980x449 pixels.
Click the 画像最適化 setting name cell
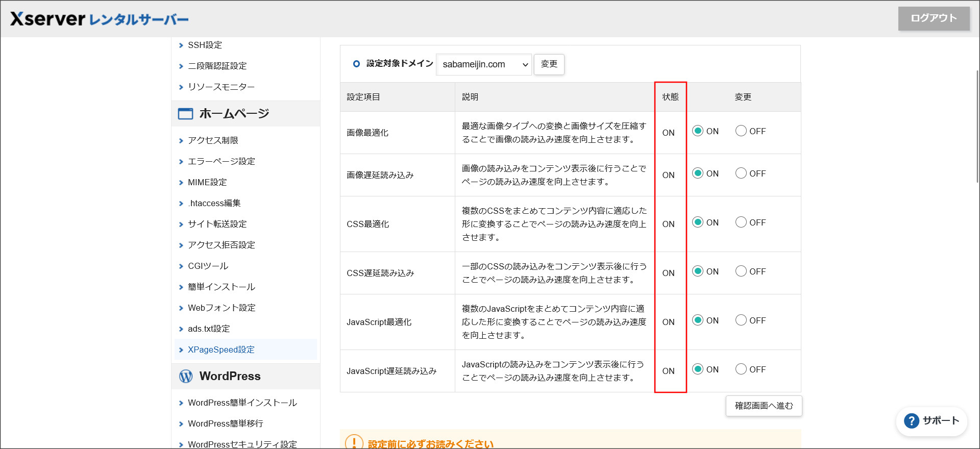click(x=398, y=133)
